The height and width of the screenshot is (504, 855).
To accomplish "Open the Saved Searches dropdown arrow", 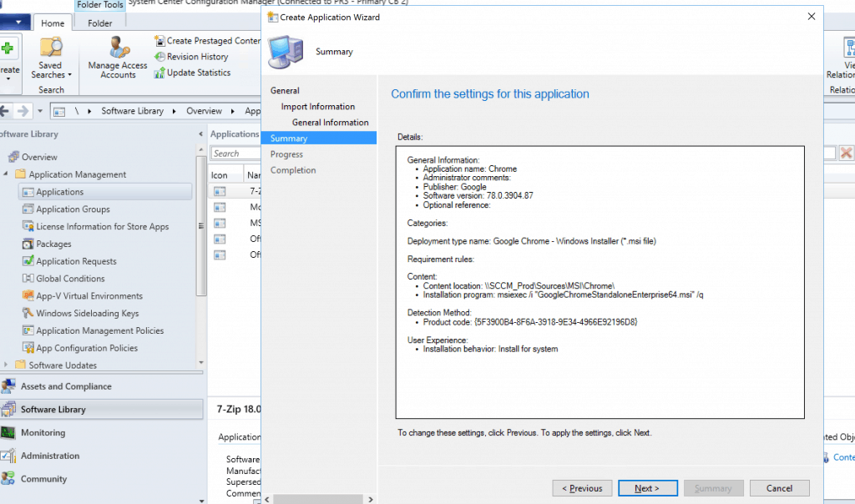I will (70, 75).
